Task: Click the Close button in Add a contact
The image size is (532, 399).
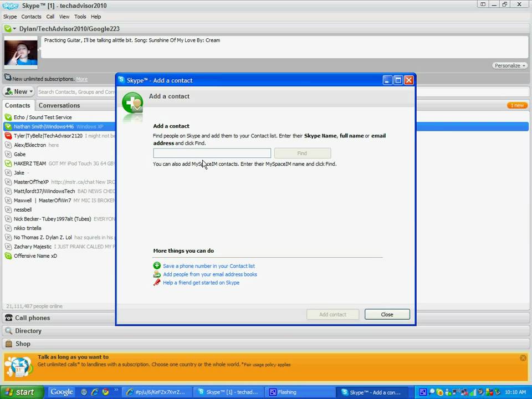Action: pyautogui.click(x=387, y=315)
